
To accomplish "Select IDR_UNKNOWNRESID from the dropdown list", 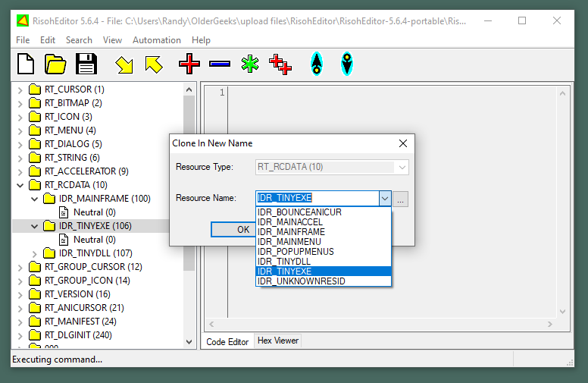I will point(324,281).
